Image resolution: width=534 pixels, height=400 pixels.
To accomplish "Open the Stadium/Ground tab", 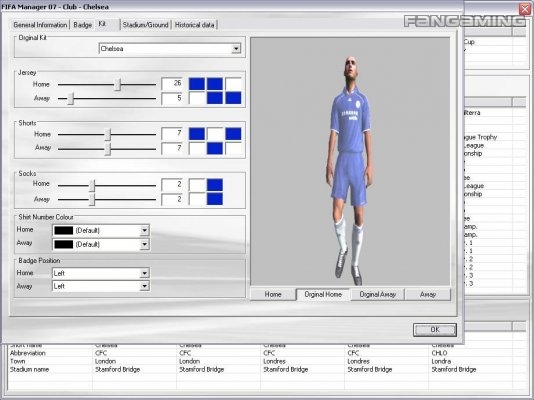I will tap(145, 25).
